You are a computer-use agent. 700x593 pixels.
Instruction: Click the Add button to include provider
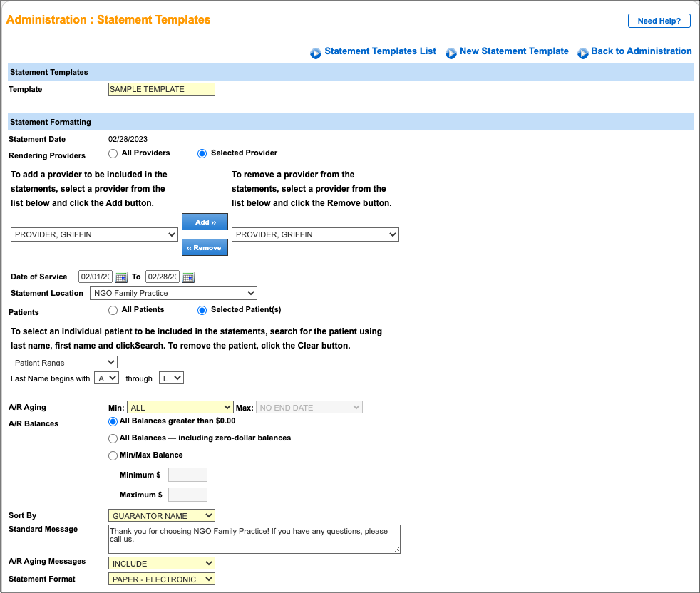(x=205, y=222)
